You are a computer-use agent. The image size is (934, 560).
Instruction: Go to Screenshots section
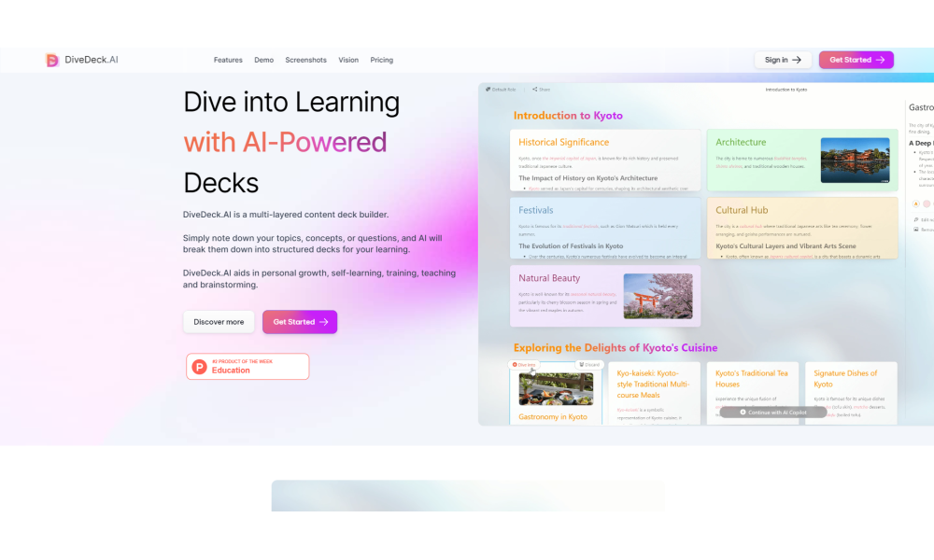click(305, 60)
